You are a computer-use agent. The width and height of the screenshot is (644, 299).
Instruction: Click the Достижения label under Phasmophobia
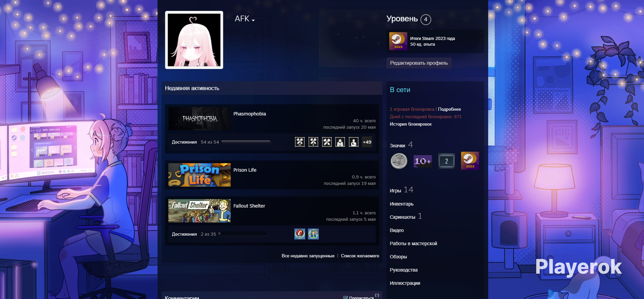(x=184, y=142)
